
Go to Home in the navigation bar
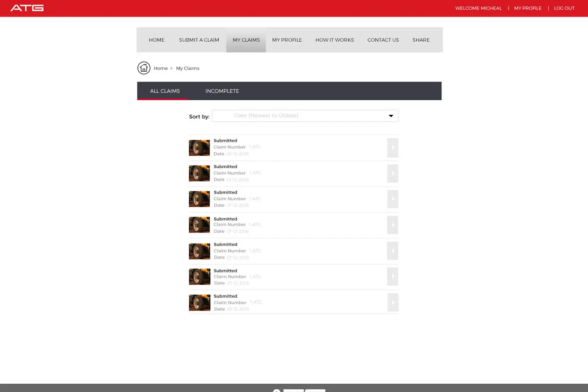(157, 40)
